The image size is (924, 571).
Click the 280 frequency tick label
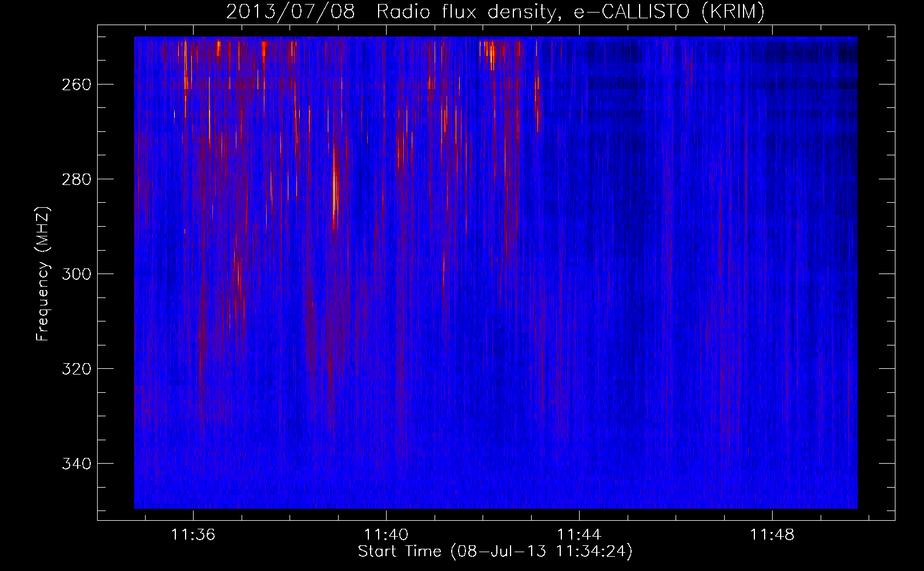point(76,179)
